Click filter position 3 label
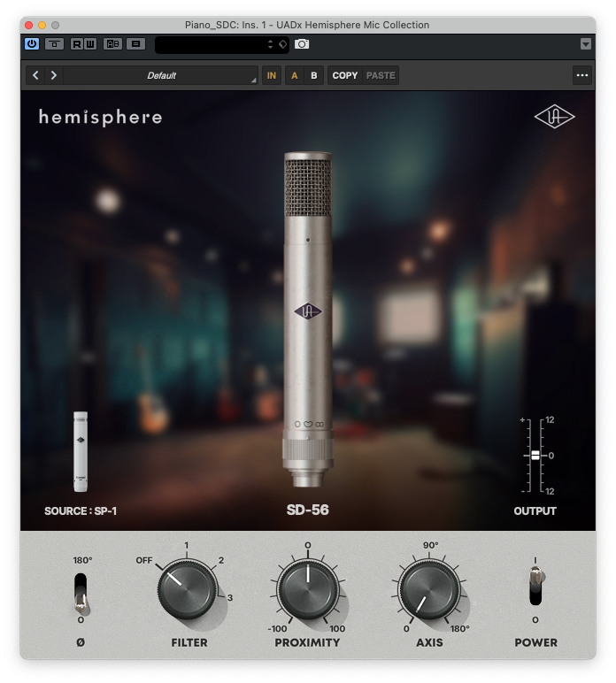 [x=230, y=598]
